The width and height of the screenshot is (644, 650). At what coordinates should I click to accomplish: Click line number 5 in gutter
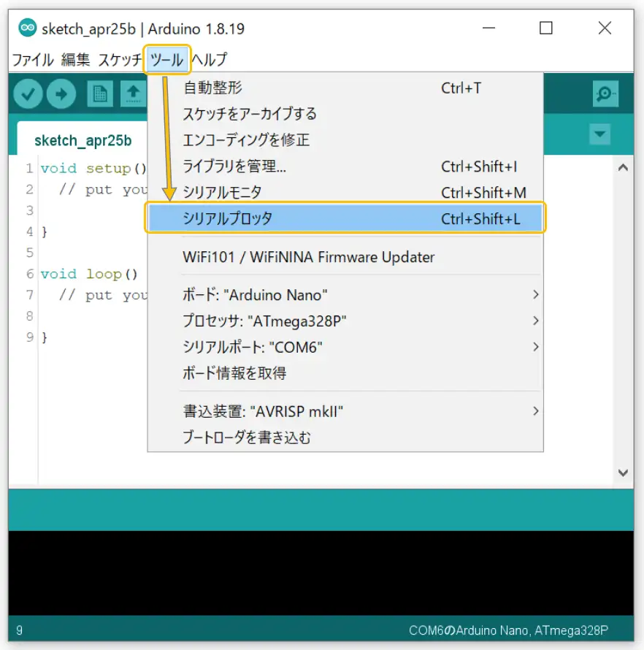click(x=29, y=253)
